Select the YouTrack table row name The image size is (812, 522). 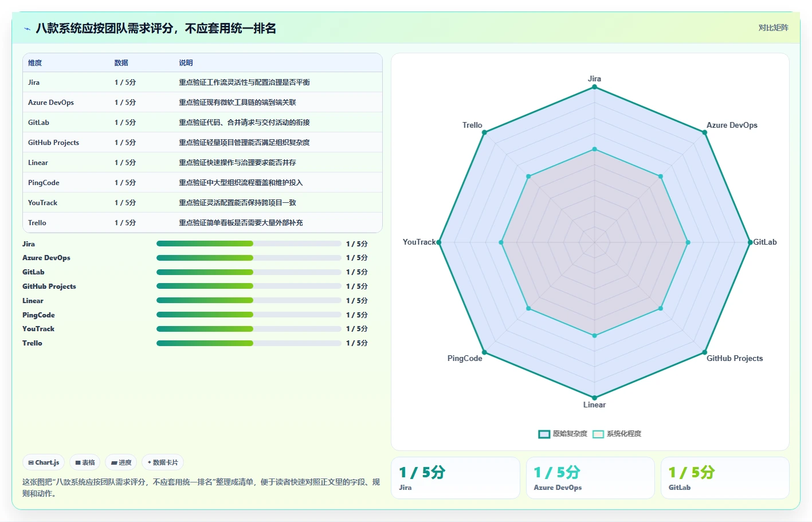click(x=42, y=203)
